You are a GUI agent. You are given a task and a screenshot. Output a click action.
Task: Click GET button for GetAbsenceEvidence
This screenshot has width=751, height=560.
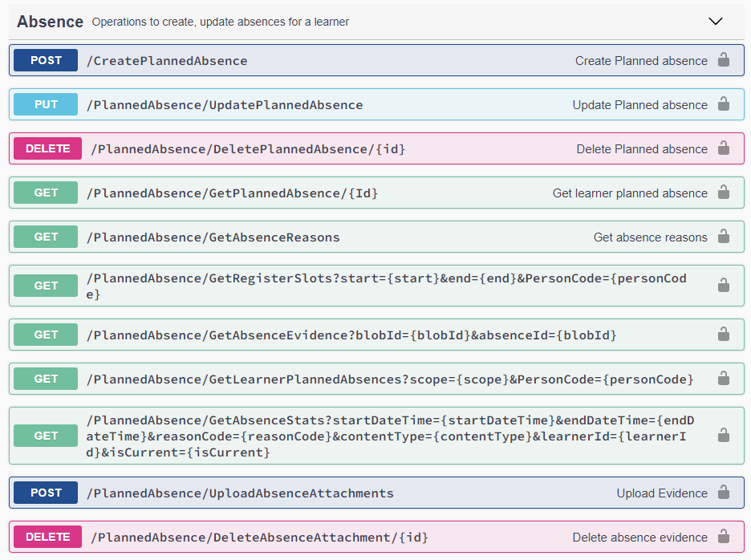pyautogui.click(x=46, y=335)
